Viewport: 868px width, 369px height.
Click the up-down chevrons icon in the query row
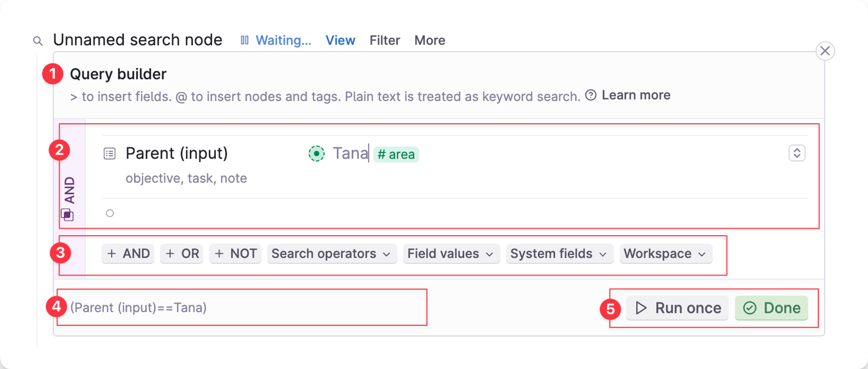point(797,154)
